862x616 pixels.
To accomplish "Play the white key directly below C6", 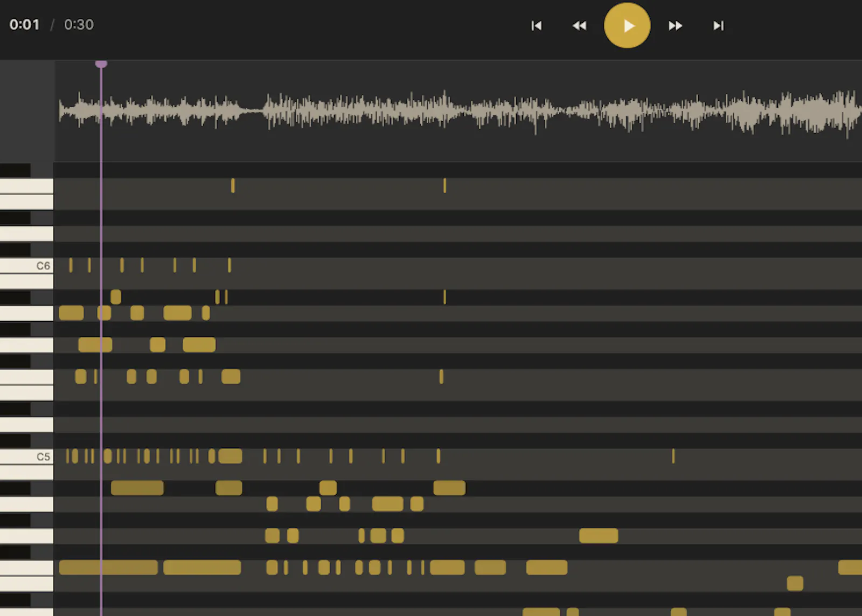I will tap(26, 281).
